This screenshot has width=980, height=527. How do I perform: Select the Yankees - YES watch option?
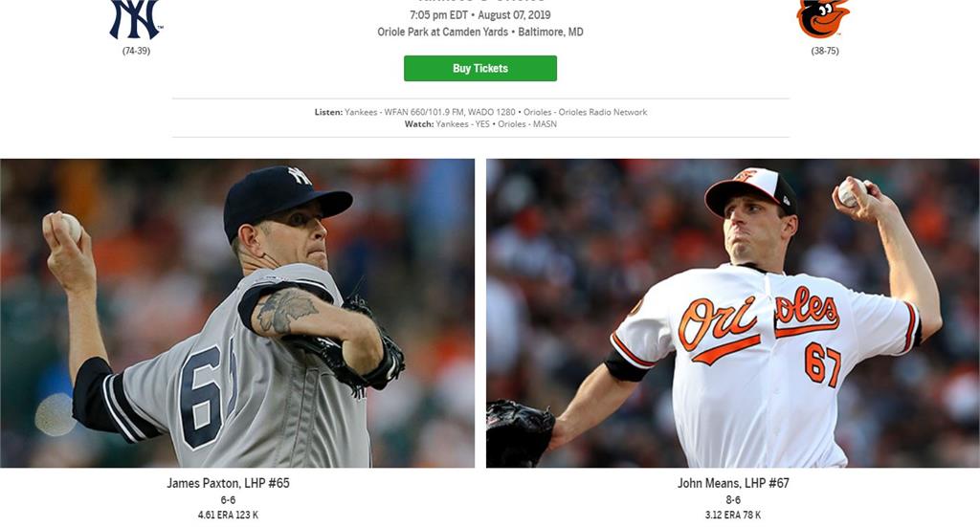(462, 123)
